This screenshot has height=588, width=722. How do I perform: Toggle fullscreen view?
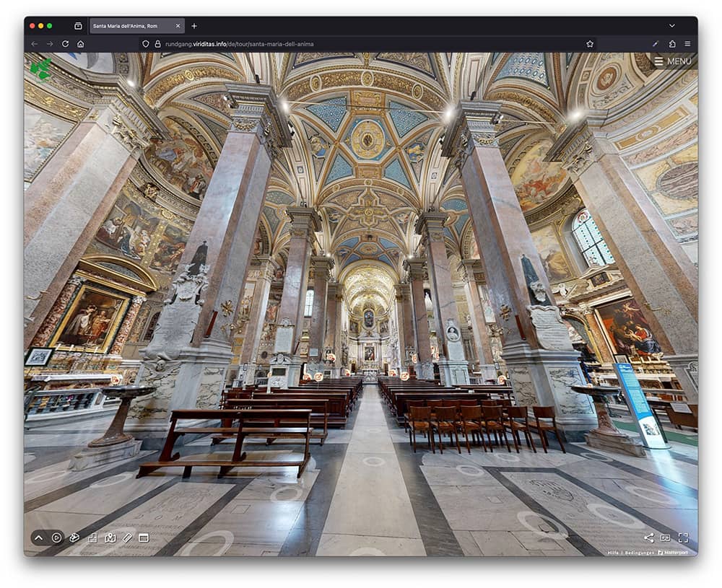683,537
